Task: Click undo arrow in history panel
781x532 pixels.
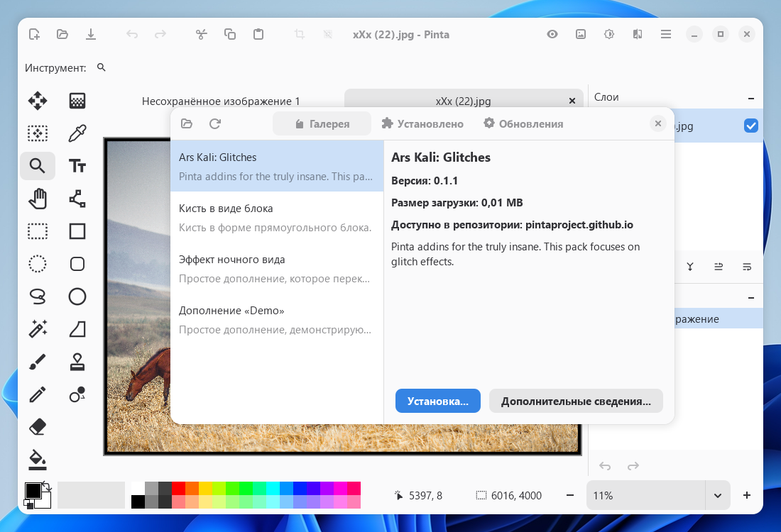Action: click(605, 466)
